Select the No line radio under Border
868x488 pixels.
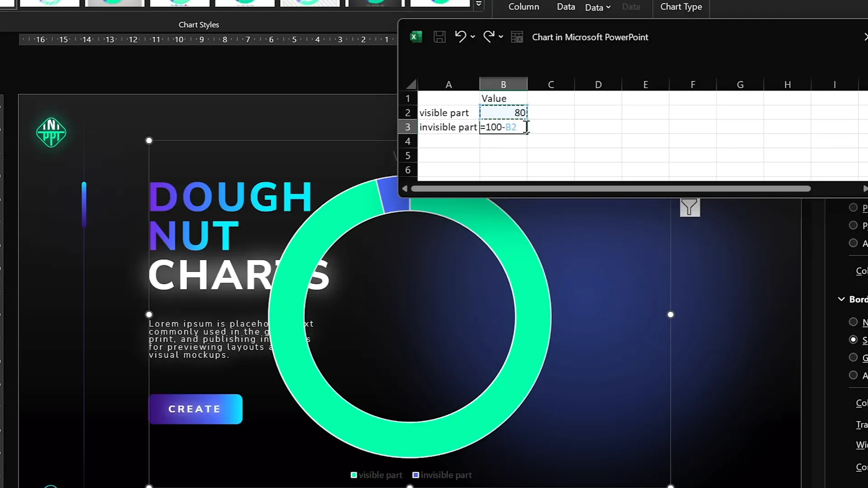(853, 322)
